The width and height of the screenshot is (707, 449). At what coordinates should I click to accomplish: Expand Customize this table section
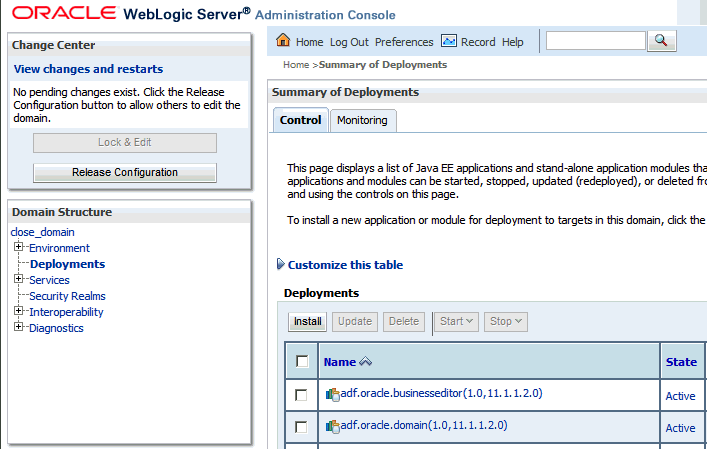[280, 265]
